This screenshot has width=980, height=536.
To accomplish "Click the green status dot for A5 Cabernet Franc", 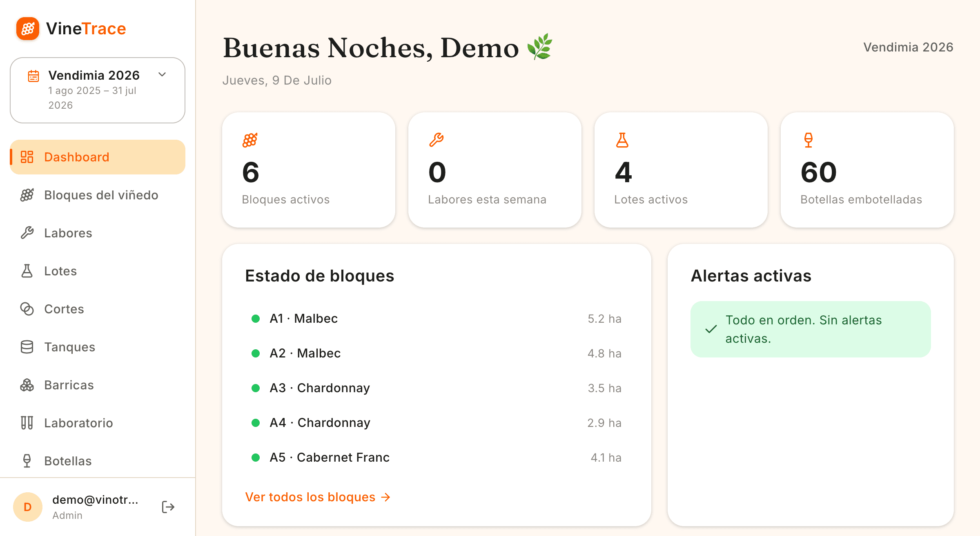I will [x=256, y=458].
